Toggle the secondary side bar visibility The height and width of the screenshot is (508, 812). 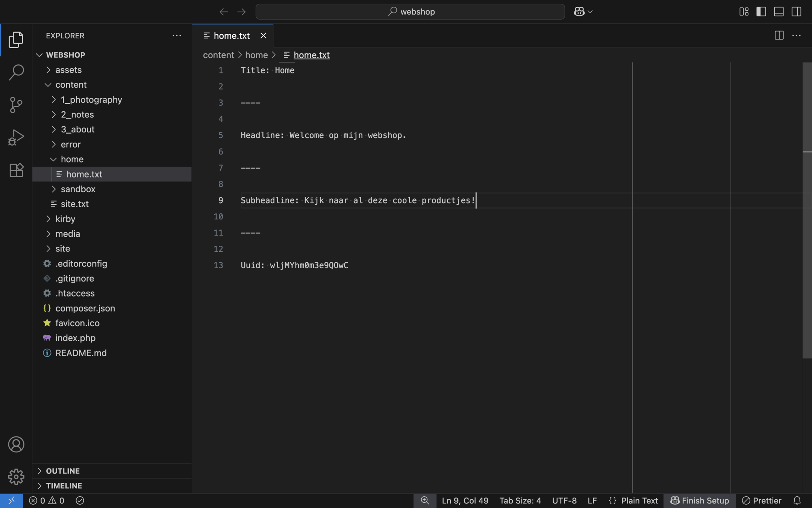click(x=796, y=12)
